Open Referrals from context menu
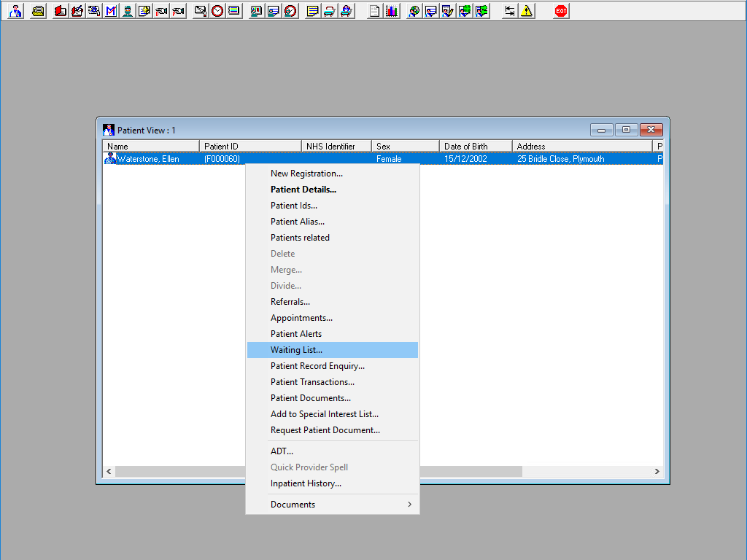The width and height of the screenshot is (747, 560). pos(333,302)
